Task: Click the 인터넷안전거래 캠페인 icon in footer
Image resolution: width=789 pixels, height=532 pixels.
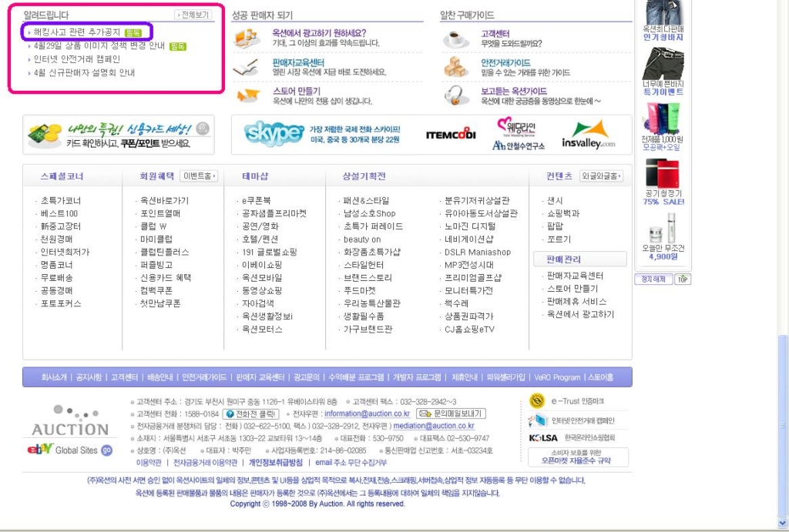Action: pos(537,420)
